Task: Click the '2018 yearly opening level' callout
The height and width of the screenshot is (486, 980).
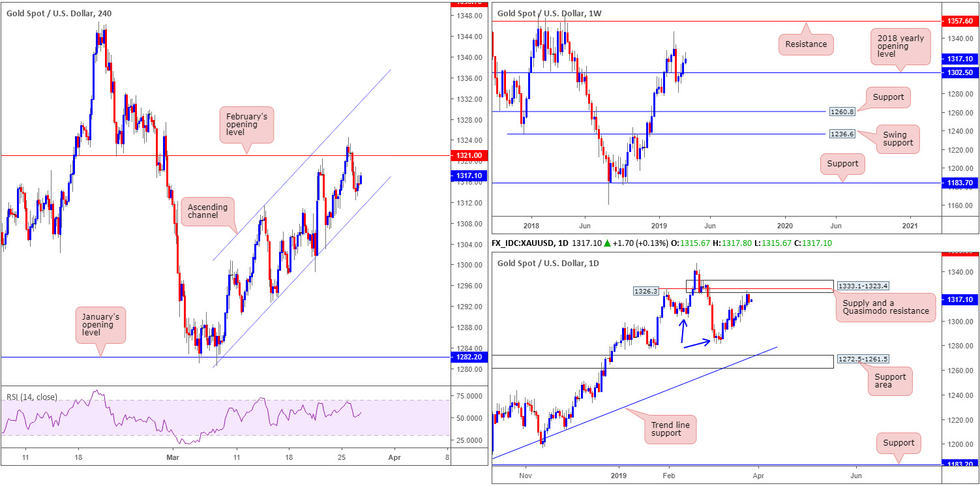Action: 899,48
